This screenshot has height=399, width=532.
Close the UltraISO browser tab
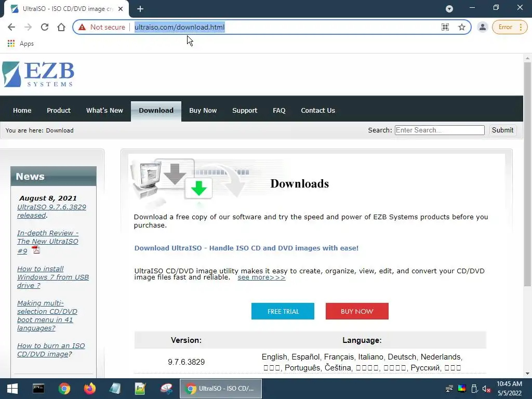pos(121,9)
